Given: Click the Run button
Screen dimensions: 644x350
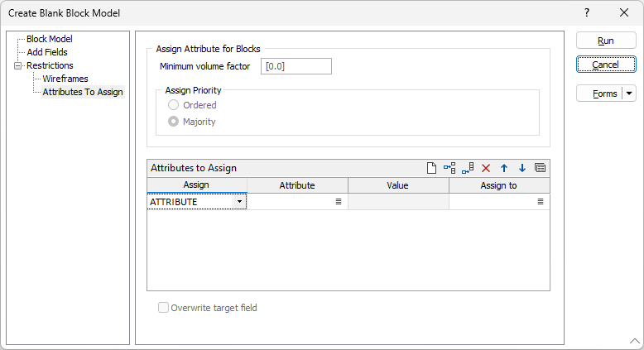Looking at the screenshot, I should pyautogui.click(x=606, y=41).
